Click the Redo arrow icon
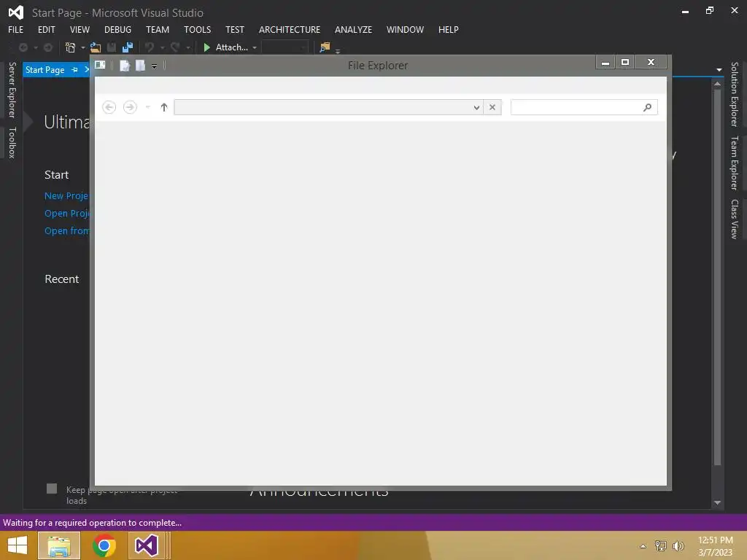Image resolution: width=747 pixels, height=560 pixels. [x=175, y=47]
